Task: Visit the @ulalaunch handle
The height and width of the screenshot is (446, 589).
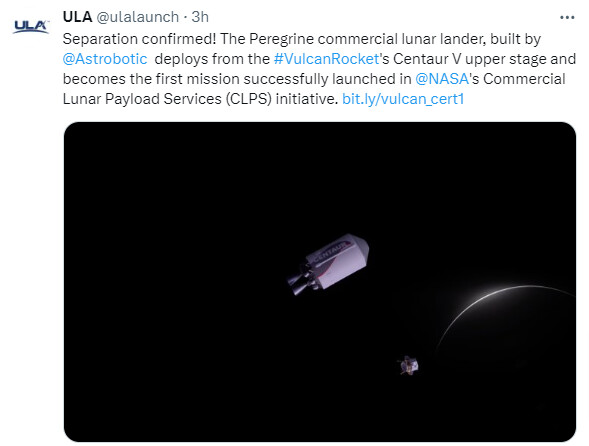Action: pyautogui.click(x=137, y=17)
